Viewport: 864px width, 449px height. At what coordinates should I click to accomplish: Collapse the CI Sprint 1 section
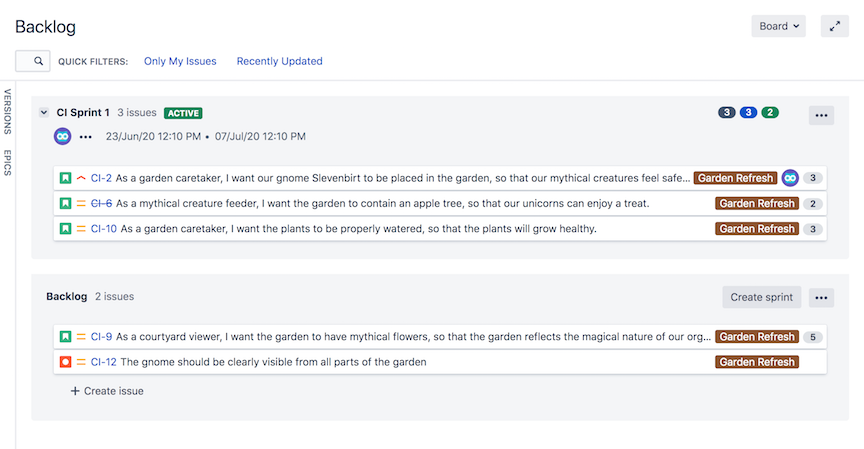click(44, 112)
